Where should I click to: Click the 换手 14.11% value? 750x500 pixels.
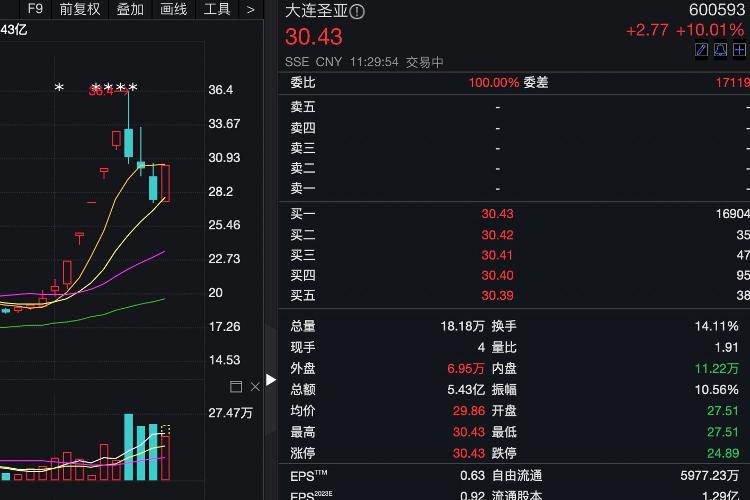click(717, 326)
